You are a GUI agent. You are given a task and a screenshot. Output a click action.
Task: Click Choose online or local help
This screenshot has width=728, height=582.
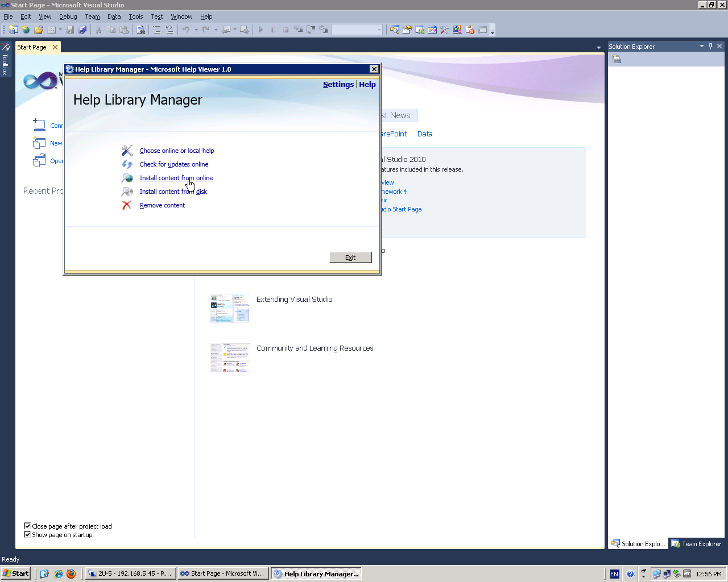pos(177,151)
